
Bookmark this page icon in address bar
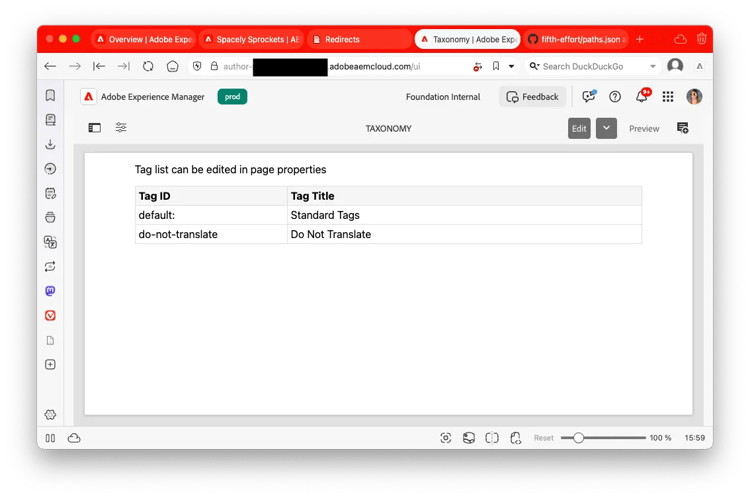tap(496, 66)
